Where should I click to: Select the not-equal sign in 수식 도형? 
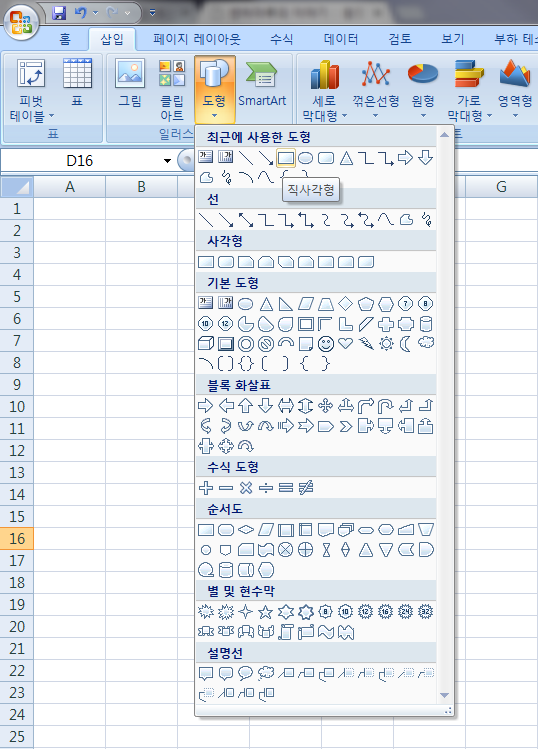pyautogui.click(x=306, y=488)
